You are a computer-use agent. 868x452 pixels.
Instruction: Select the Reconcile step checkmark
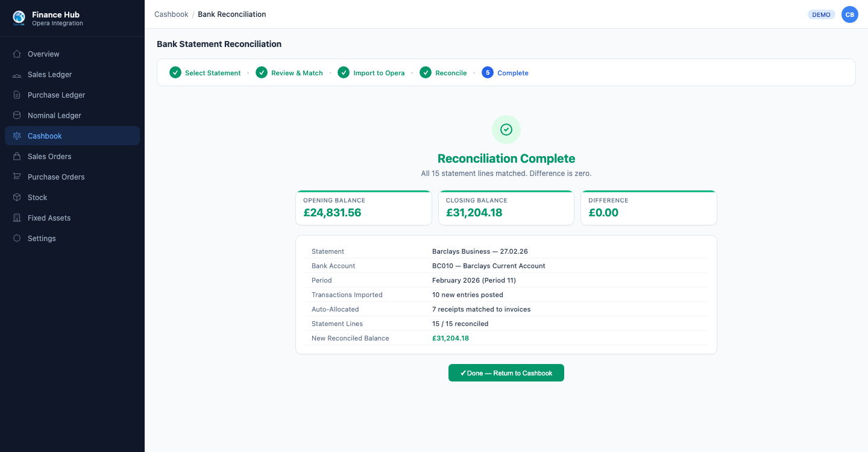(426, 73)
